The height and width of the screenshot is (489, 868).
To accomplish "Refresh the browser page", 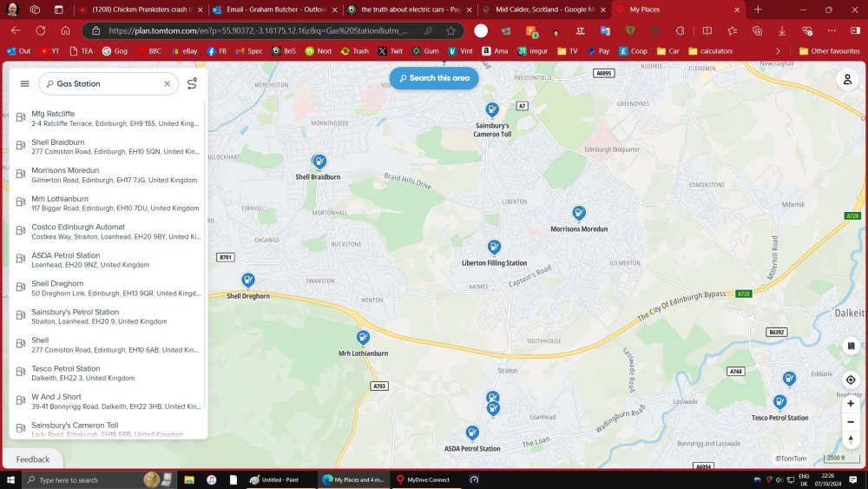I will pos(41,30).
